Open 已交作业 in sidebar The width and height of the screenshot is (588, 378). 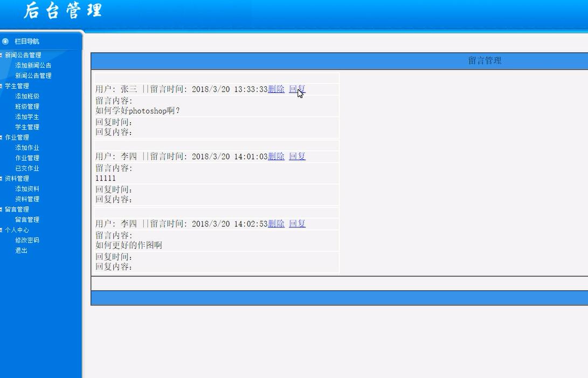pyautogui.click(x=27, y=168)
